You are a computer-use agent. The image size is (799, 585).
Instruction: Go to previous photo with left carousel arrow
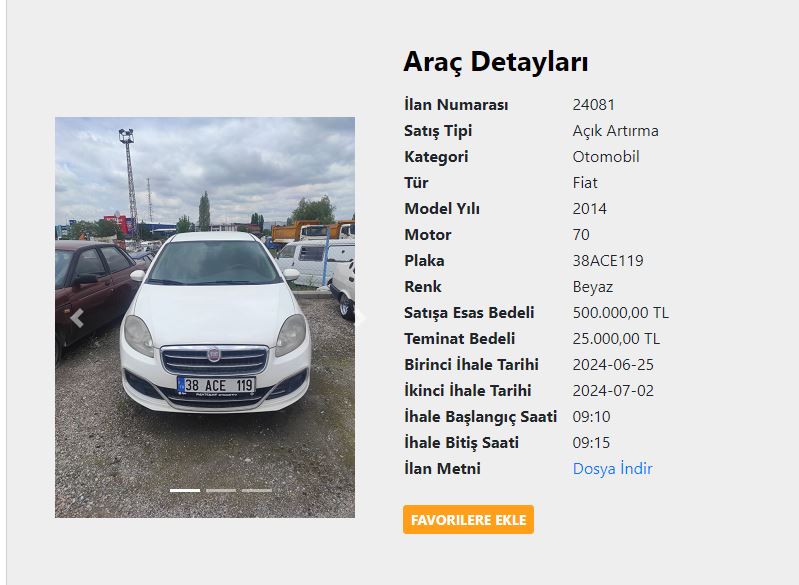pos(77,318)
